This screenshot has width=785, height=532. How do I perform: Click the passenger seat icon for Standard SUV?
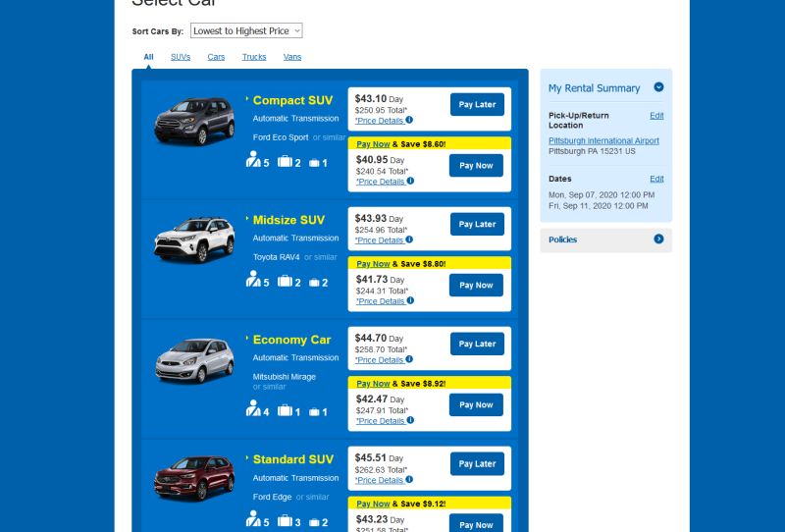[x=253, y=518]
